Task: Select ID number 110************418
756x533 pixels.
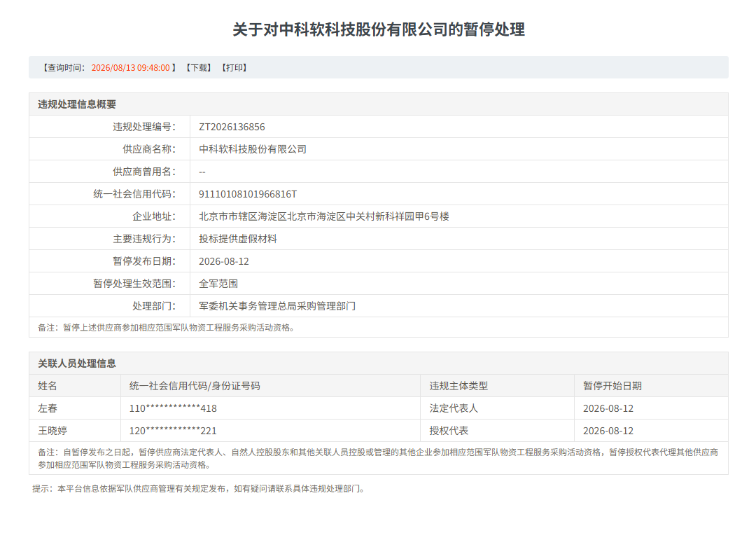Action: tap(173, 408)
